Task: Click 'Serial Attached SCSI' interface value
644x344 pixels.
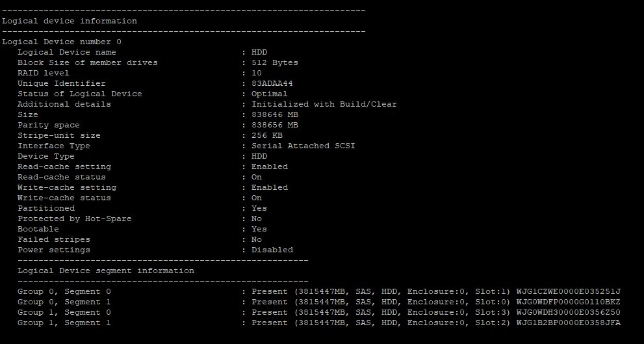Action: [303, 146]
